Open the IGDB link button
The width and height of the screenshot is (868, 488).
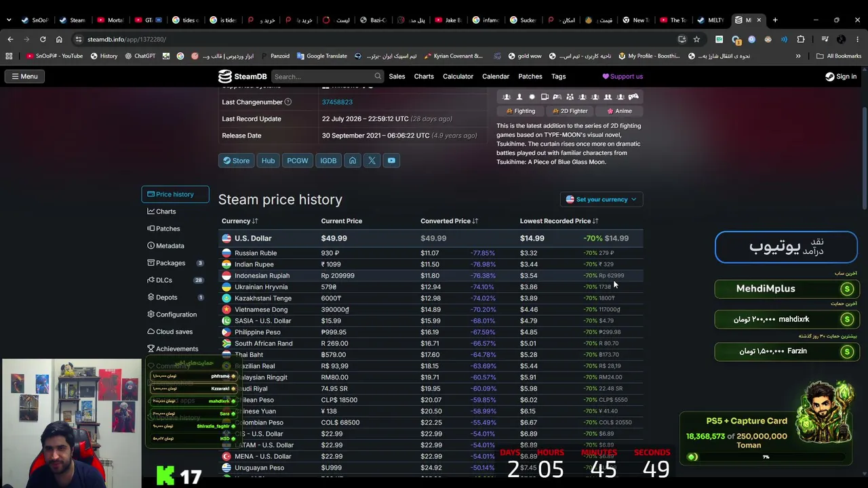[x=328, y=161]
